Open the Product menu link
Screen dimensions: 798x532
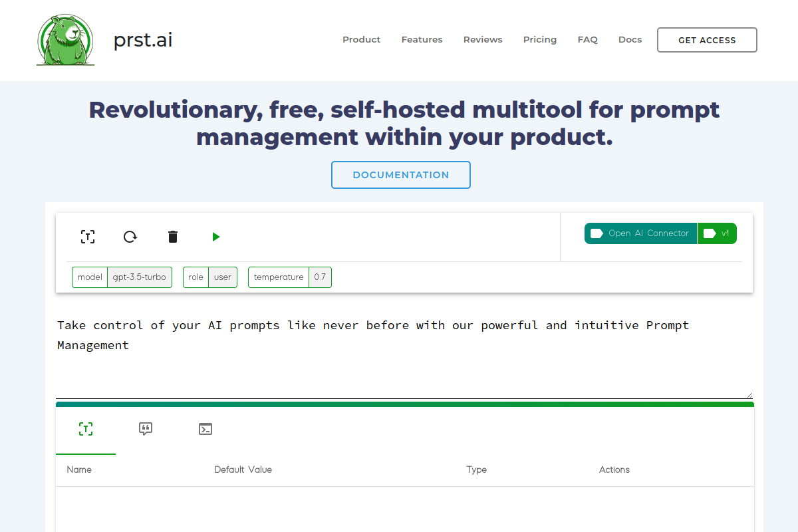click(x=361, y=40)
